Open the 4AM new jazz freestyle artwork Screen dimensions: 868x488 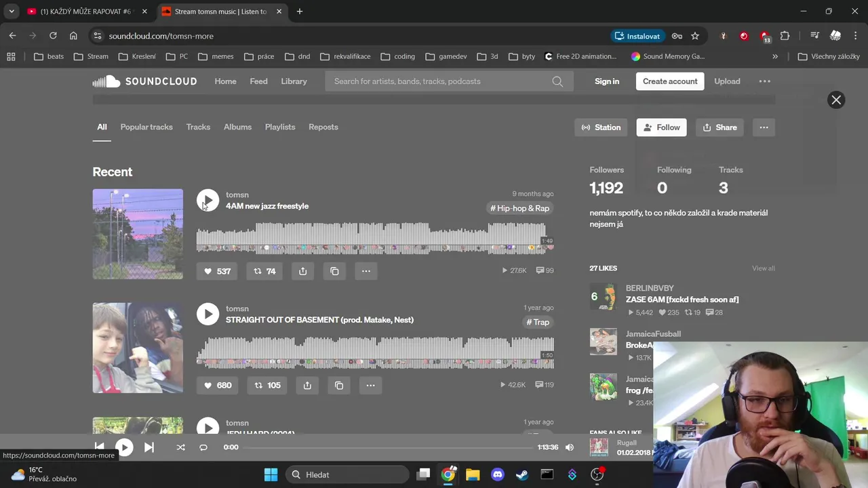click(x=138, y=234)
